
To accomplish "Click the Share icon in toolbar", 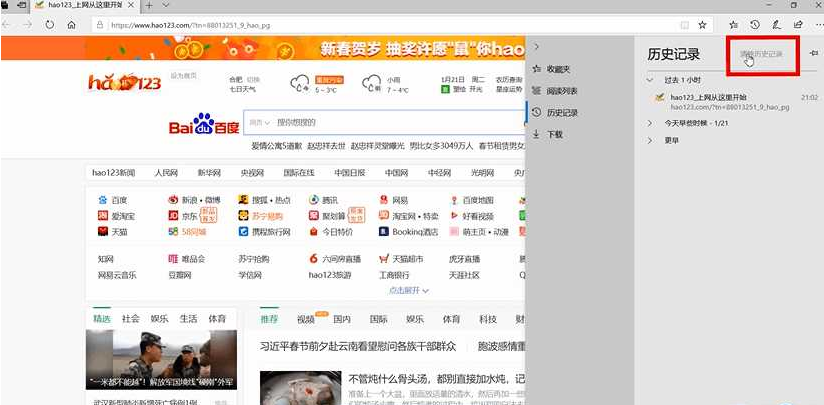I will tap(798, 25).
